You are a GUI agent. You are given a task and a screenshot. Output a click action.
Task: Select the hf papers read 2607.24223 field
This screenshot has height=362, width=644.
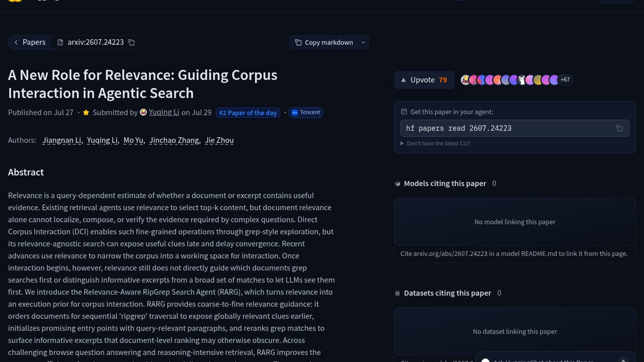tap(515, 128)
